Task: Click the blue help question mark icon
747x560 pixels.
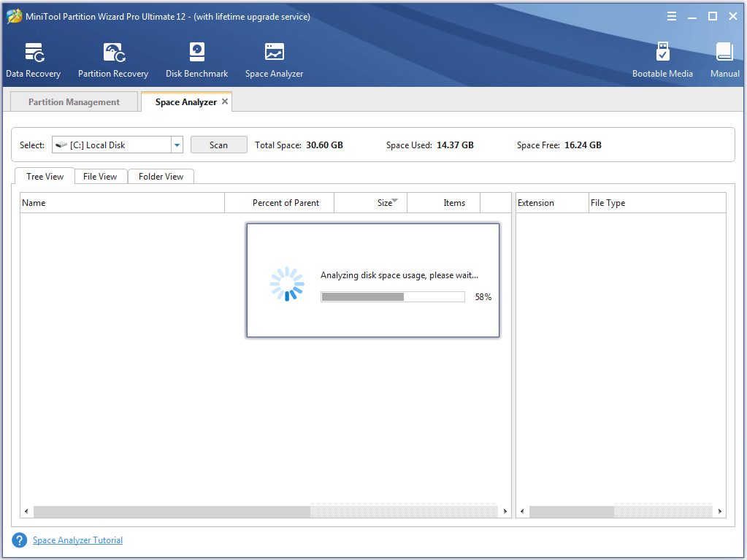Action: coord(20,540)
